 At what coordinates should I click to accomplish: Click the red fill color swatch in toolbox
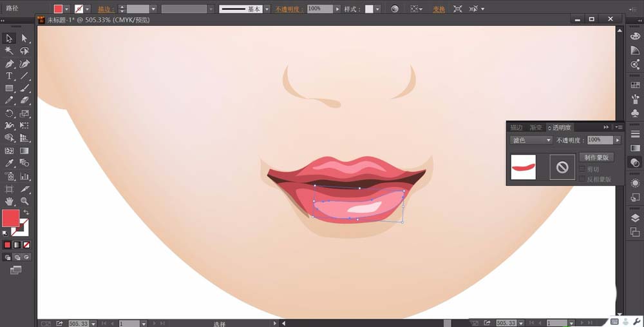[x=11, y=218]
